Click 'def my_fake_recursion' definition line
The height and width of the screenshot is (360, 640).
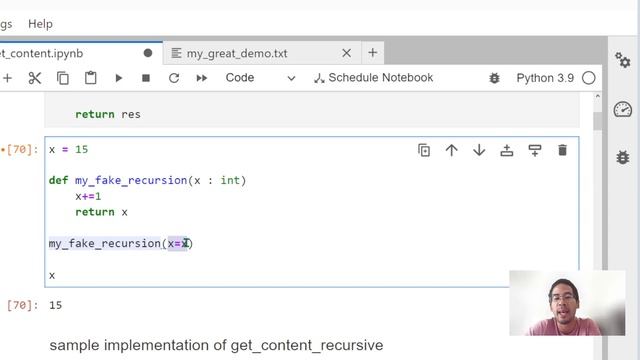pos(147,180)
